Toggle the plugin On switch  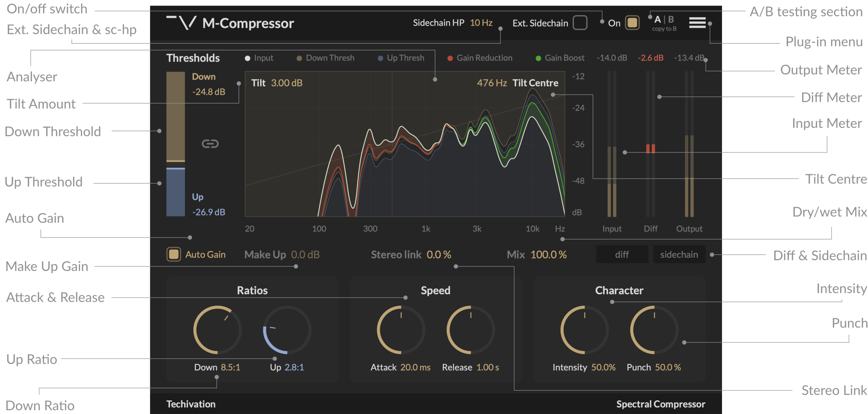[x=632, y=23]
